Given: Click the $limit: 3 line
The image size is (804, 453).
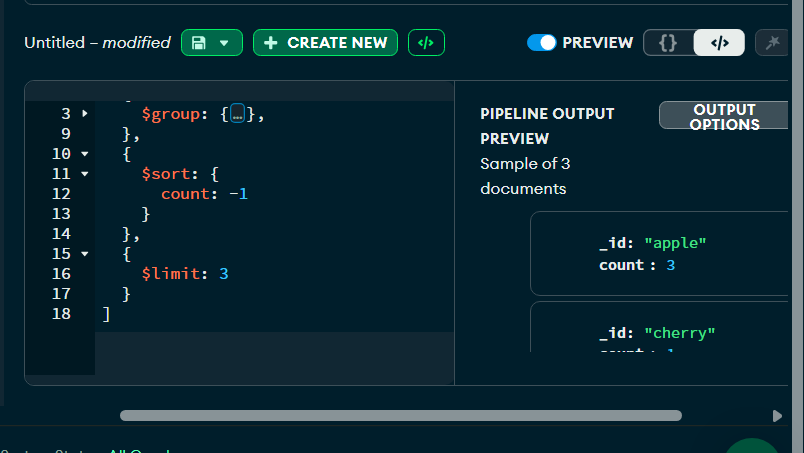Looking at the screenshot, I should click(185, 273).
